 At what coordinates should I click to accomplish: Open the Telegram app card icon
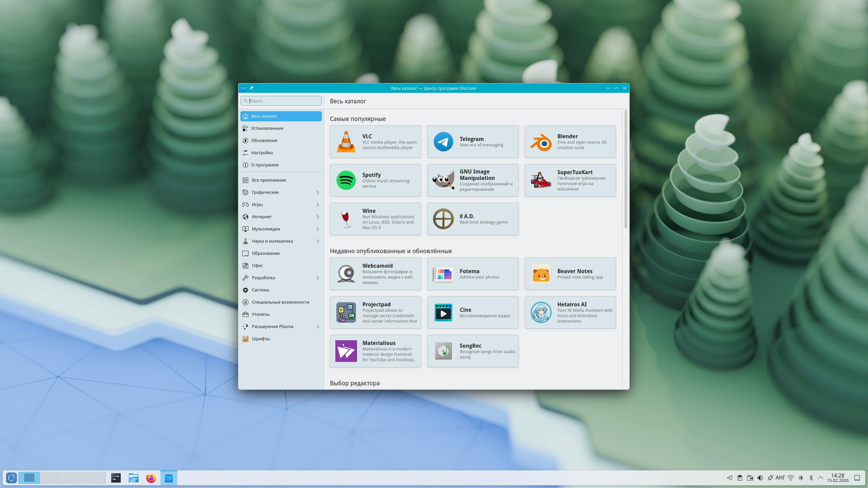pyautogui.click(x=443, y=142)
